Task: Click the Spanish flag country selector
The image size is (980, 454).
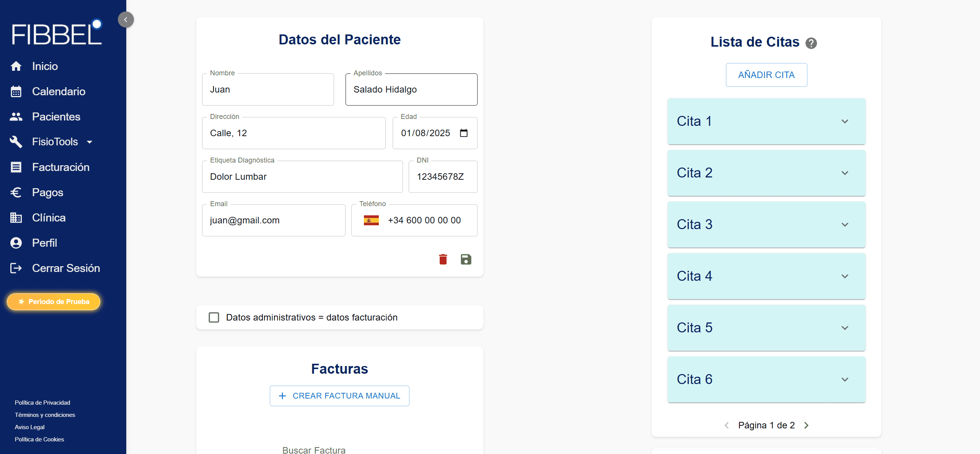Action: (x=371, y=220)
